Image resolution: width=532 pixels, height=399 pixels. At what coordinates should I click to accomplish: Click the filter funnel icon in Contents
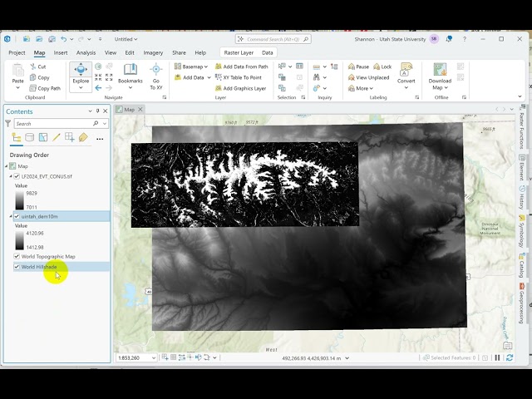[7, 124]
